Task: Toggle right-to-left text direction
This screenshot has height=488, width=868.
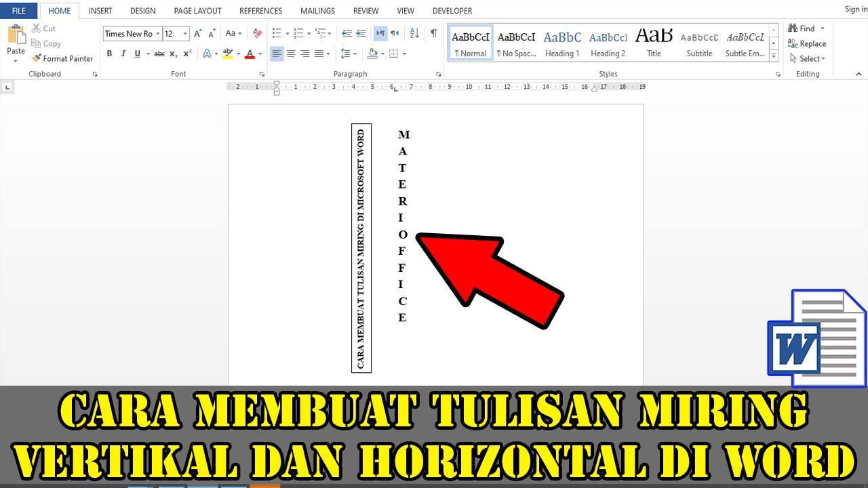Action: [395, 33]
